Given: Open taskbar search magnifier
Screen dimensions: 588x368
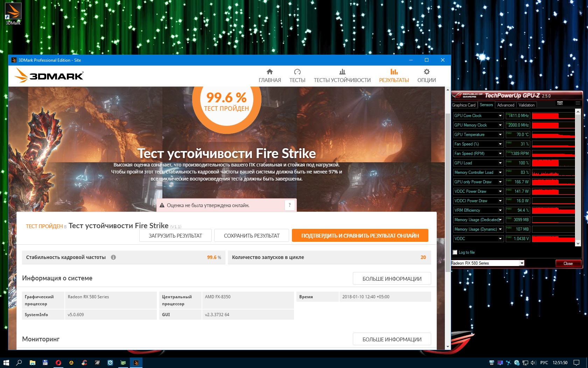Looking at the screenshot, I should point(19,363).
